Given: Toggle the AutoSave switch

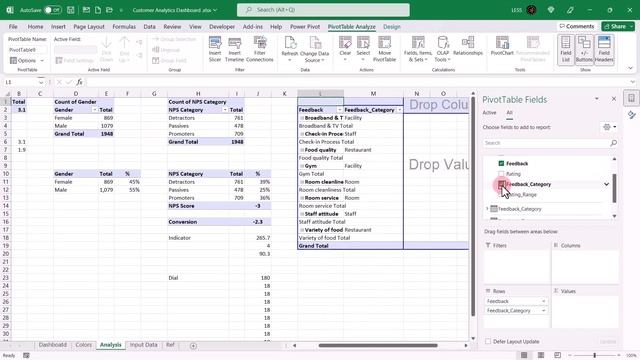Looking at the screenshot, I should point(53,10).
